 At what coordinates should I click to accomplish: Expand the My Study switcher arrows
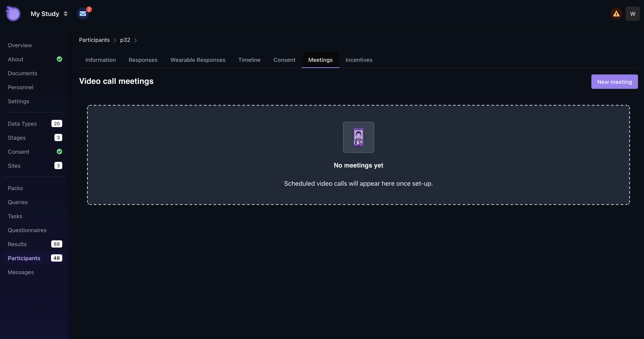(65, 14)
